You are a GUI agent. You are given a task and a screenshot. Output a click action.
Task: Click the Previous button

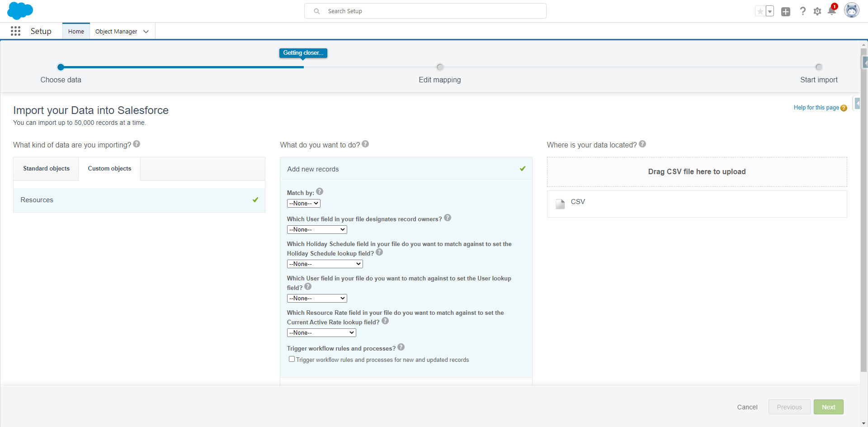(x=789, y=407)
